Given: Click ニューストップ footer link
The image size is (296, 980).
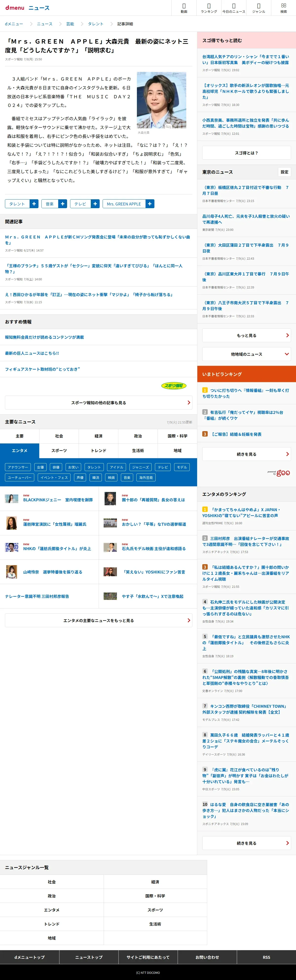Looking at the screenshot, I should [89, 957].
